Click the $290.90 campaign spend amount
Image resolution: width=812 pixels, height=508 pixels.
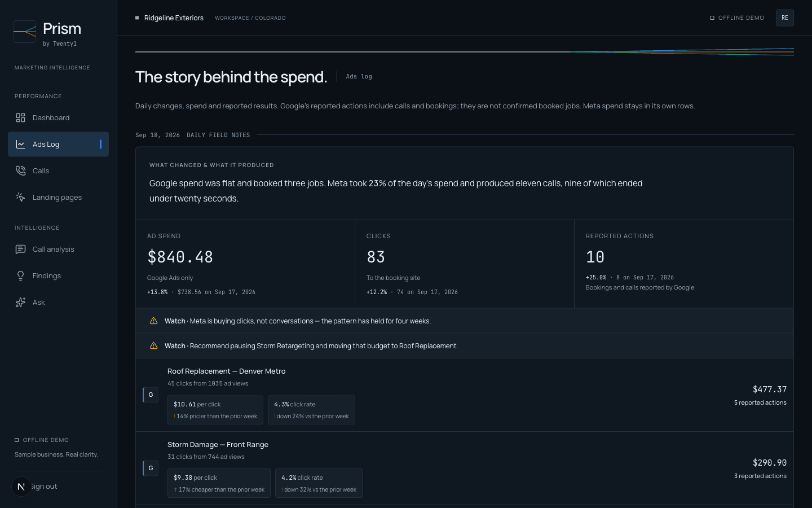(x=770, y=463)
